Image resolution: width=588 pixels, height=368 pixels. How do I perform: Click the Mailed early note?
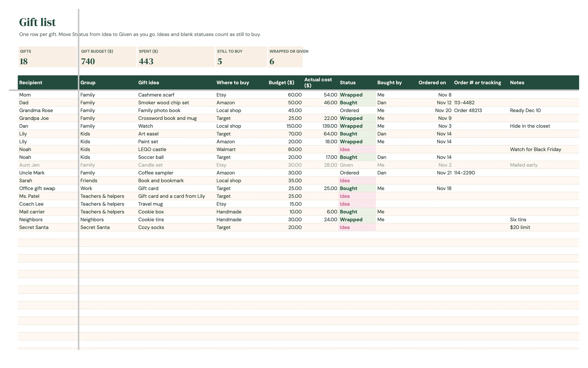click(x=524, y=165)
